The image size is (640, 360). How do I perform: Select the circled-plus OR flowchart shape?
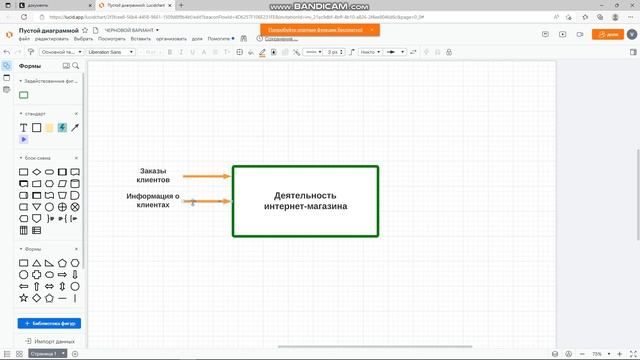click(62, 207)
